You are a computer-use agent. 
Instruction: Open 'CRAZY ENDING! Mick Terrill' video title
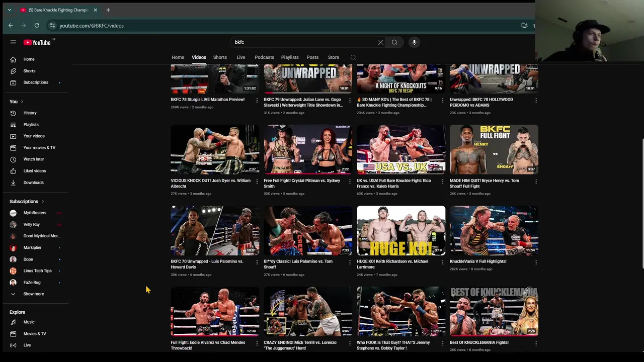300,345
